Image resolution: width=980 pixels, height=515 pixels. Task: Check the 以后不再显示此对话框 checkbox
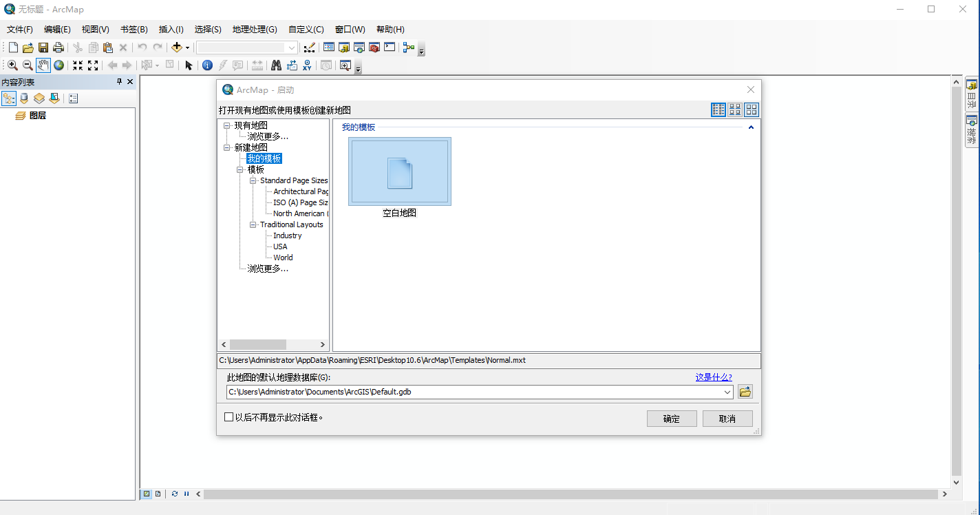click(228, 417)
